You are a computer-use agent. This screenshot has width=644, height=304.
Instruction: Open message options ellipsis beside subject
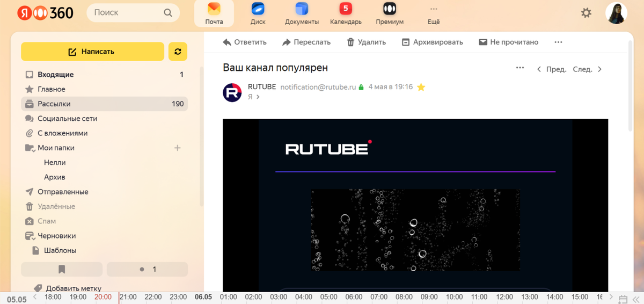click(519, 68)
